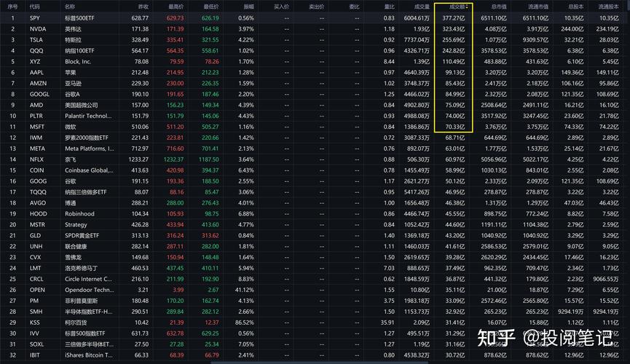This screenshot has height=364, width=630.
Task: Sort by the 代码 column header
Action: 34,7
